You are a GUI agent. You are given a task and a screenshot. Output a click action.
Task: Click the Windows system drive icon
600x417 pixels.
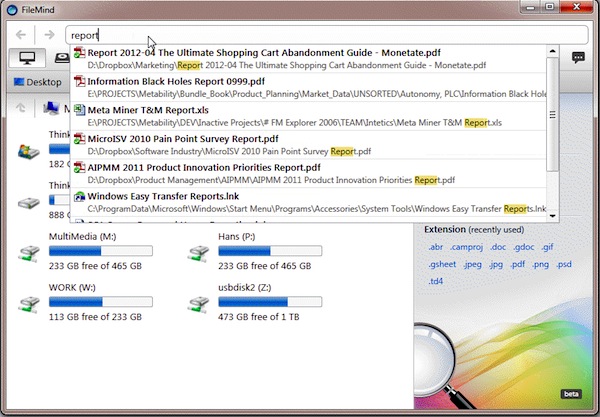point(29,151)
